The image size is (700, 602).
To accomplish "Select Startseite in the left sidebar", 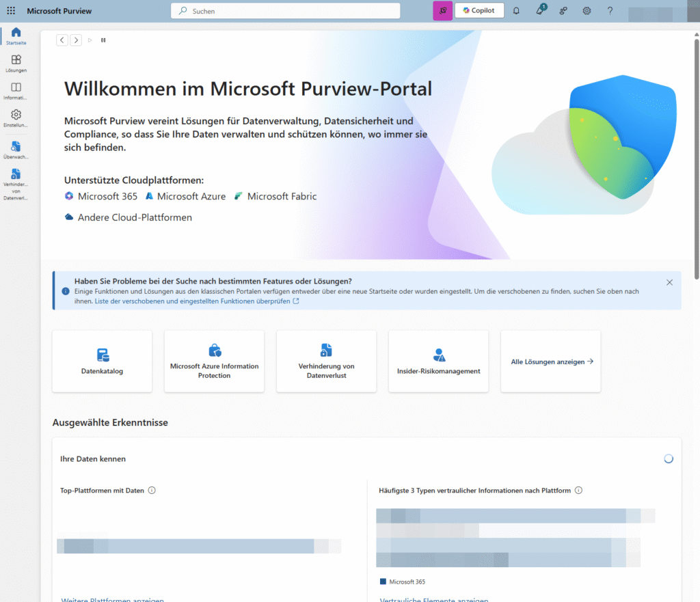I will tap(14, 36).
